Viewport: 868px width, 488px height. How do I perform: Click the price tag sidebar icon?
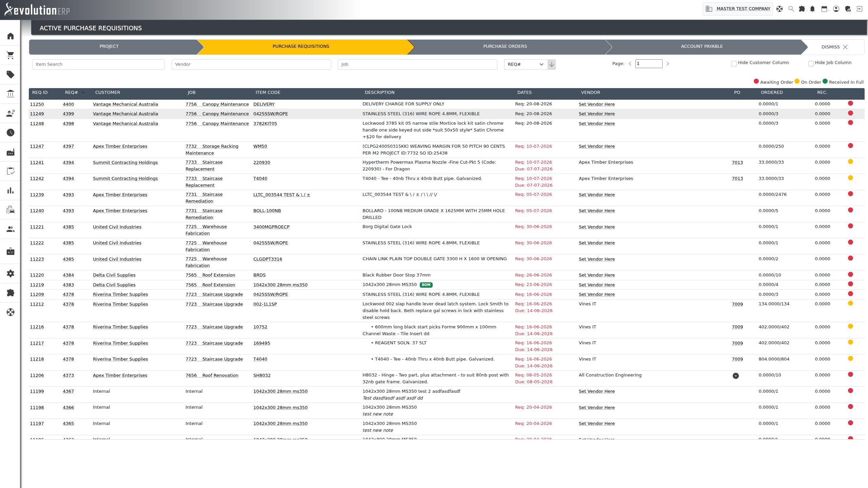11,75
